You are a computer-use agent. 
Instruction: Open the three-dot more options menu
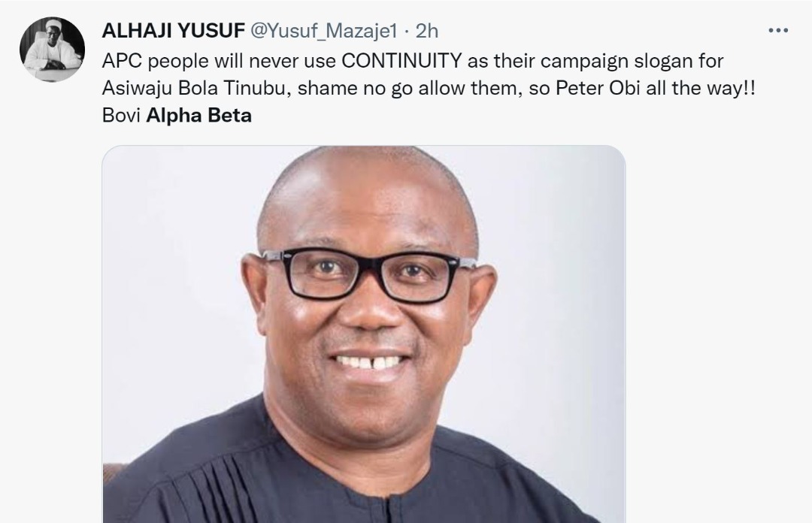click(x=777, y=31)
